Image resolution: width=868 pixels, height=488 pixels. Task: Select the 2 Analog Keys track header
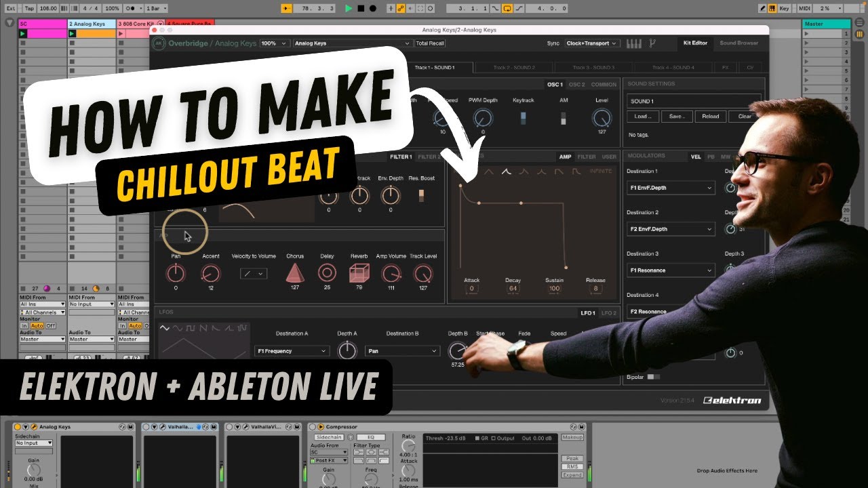pyautogui.click(x=92, y=24)
